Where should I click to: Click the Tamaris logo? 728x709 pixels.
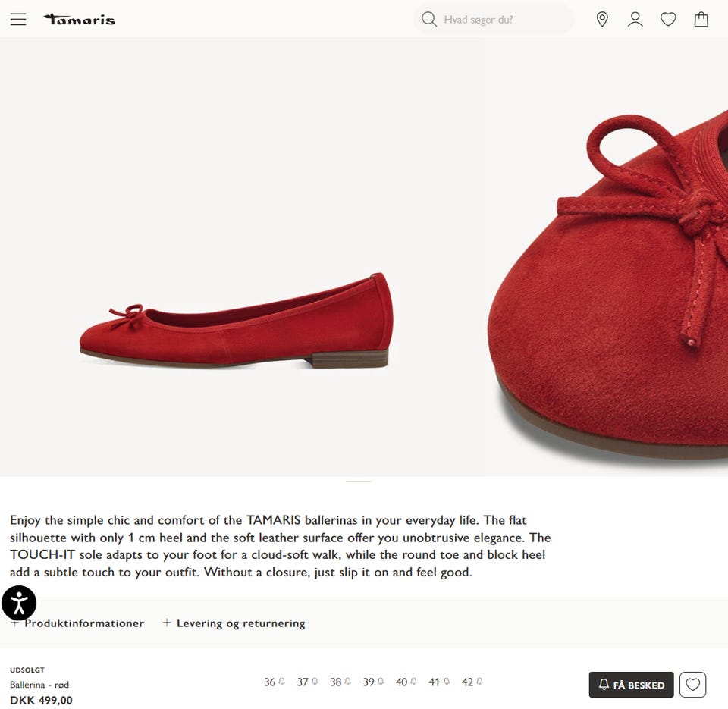(x=80, y=20)
